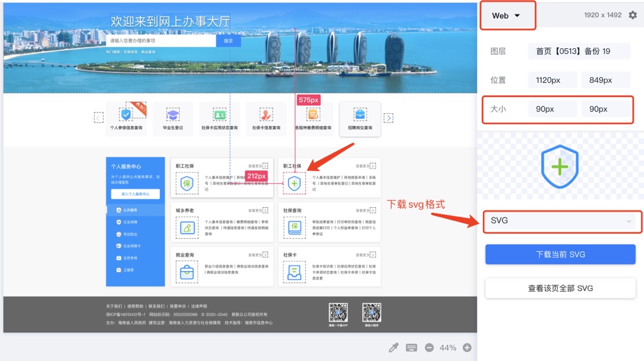Click the 社会保障 sidebar icon

tap(118, 222)
